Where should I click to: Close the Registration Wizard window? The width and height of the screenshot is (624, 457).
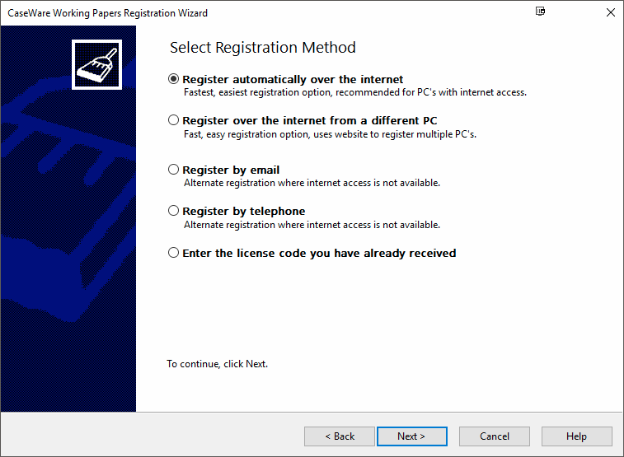tap(610, 12)
